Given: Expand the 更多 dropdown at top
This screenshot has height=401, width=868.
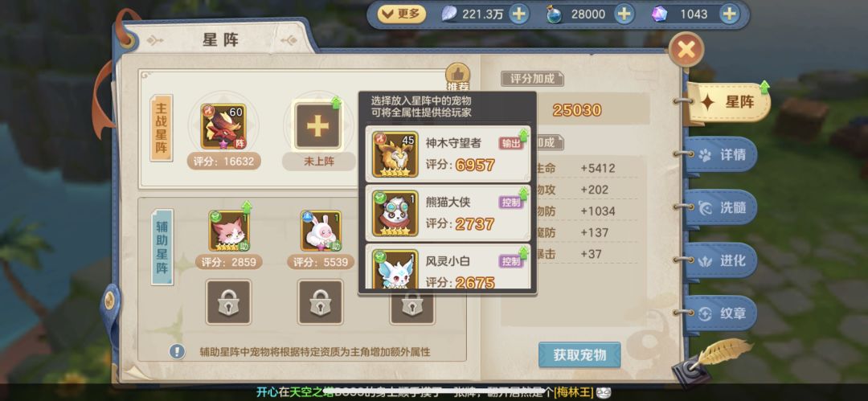Looking at the screenshot, I should click(x=402, y=14).
